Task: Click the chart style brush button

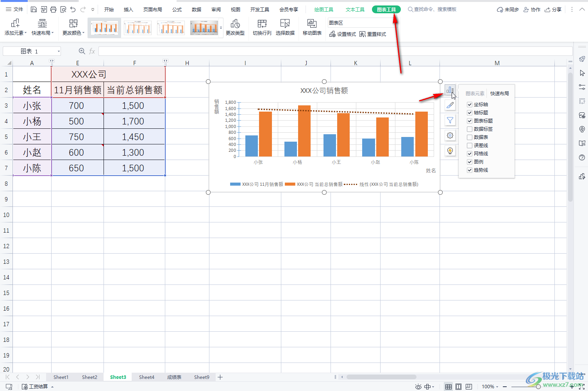Action: point(450,105)
